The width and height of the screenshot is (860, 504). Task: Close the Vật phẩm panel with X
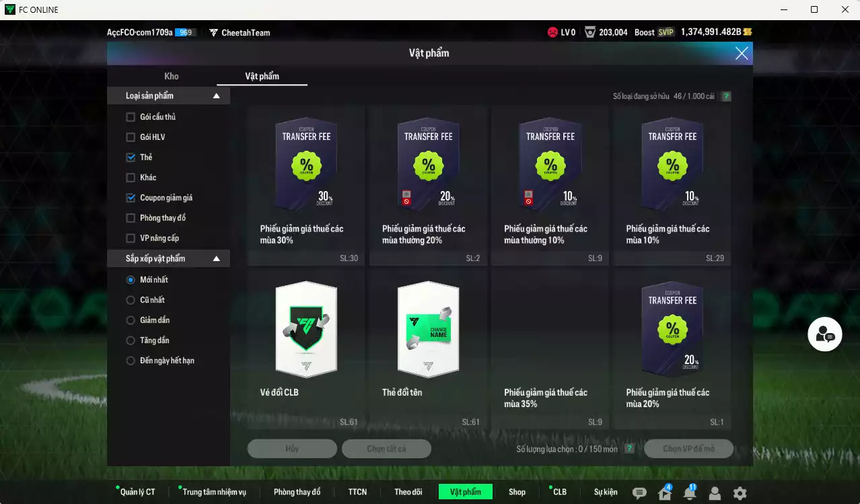(x=742, y=54)
